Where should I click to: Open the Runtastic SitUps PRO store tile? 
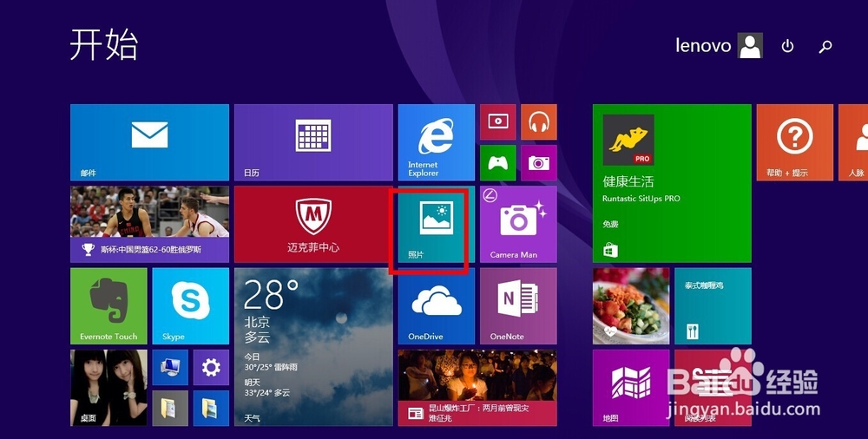pyautogui.click(x=672, y=183)
